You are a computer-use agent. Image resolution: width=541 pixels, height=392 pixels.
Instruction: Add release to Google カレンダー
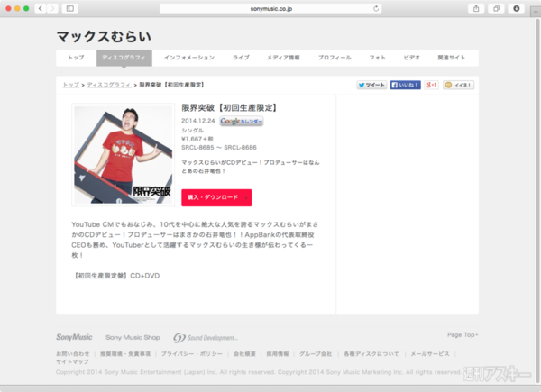pyautogui.click(x=242, y=121)
